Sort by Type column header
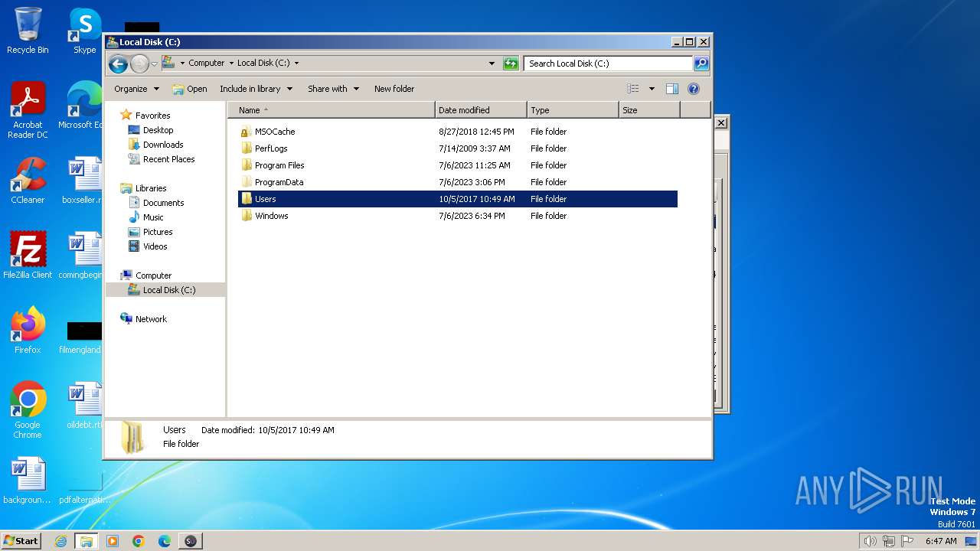Viewport: 980px width, 551px height. pyautogui.click(x=573, y=110)
